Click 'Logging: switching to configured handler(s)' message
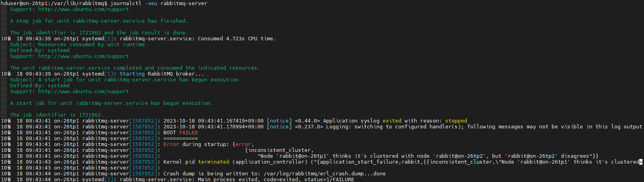 (395, 126)
